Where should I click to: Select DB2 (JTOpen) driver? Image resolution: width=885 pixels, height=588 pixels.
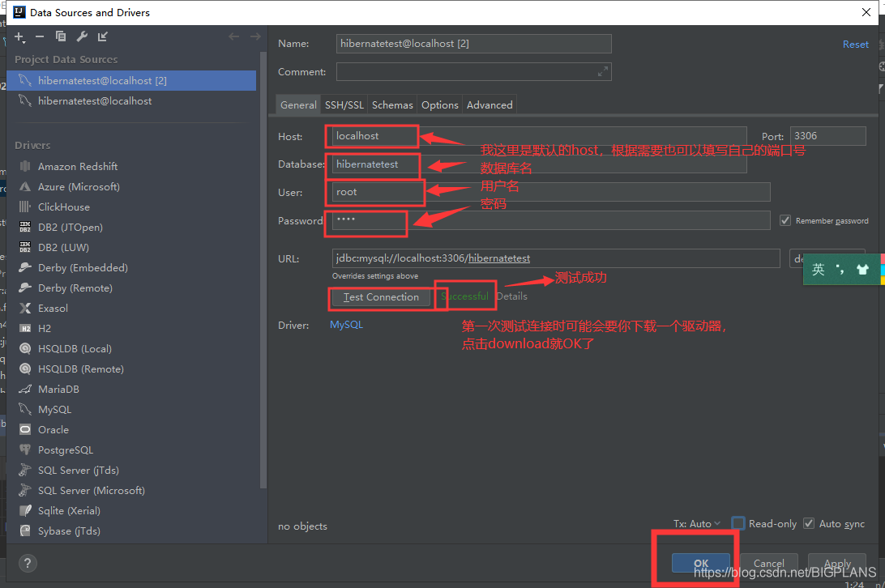tap(70, 228)
